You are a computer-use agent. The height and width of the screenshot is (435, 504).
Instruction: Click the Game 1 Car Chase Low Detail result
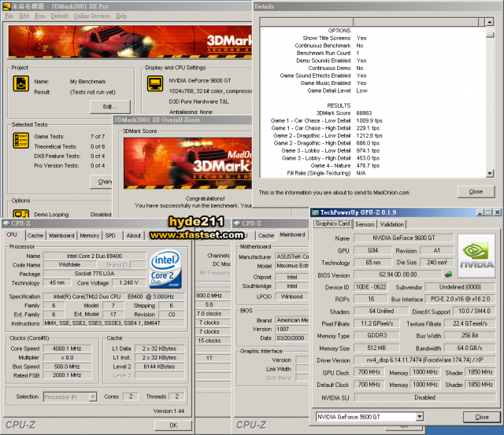[x=369, y=120]
